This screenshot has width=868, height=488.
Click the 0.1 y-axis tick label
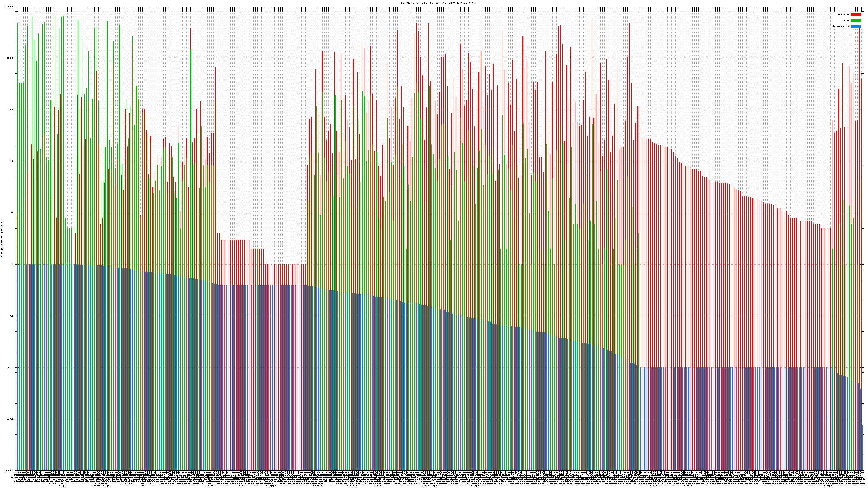pyautogui.click(x=12, y=316)
